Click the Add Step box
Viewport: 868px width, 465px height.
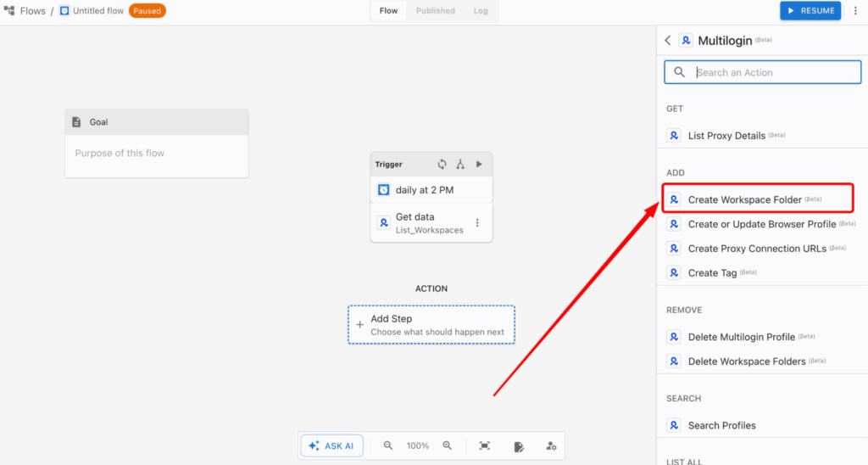click(x=431, y=325)
